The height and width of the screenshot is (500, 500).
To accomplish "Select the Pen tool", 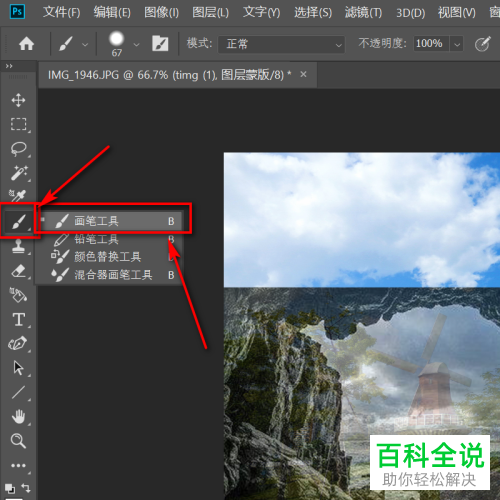I will (18, 343).
